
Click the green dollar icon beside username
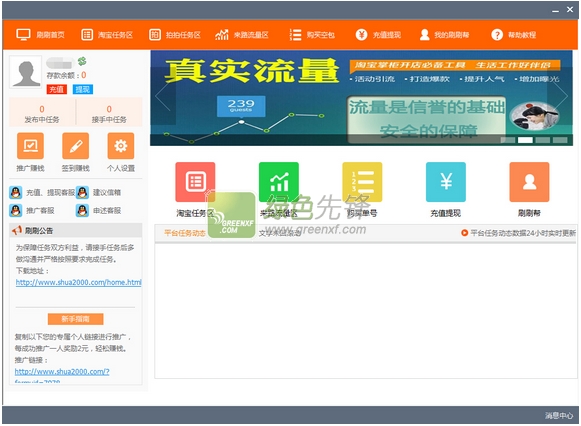(x=82, y=61)
